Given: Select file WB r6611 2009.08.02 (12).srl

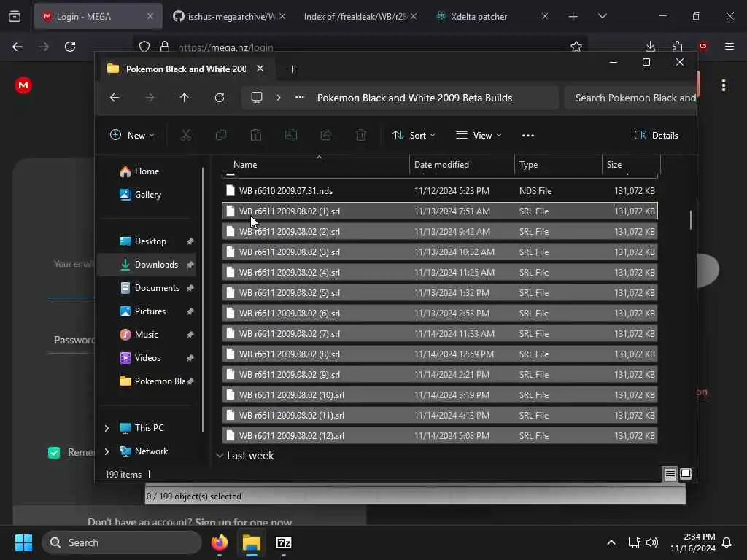Looking at the screenshot, I should tap(440, 436).
